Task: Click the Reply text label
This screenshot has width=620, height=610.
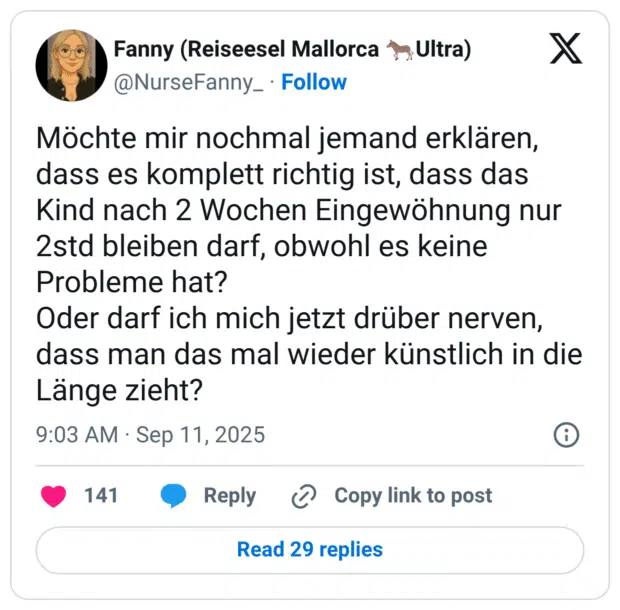Action: click(229, 496)
